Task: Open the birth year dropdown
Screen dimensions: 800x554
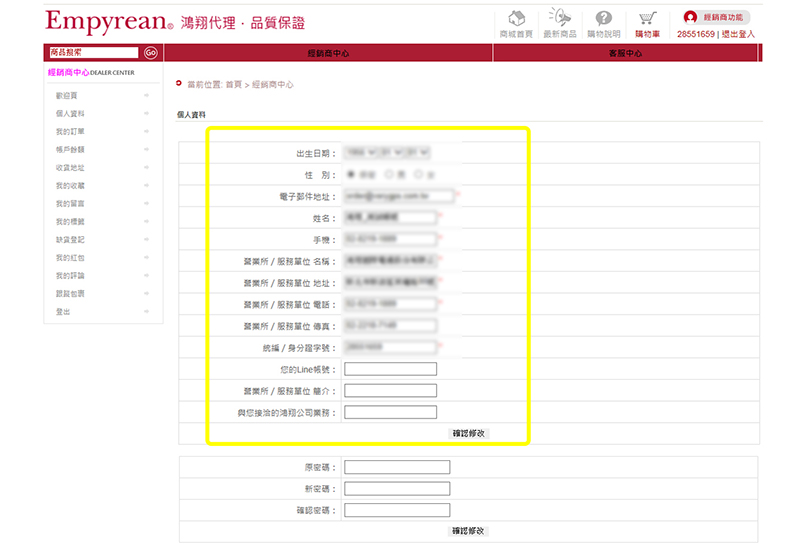Action: [362, 153]
